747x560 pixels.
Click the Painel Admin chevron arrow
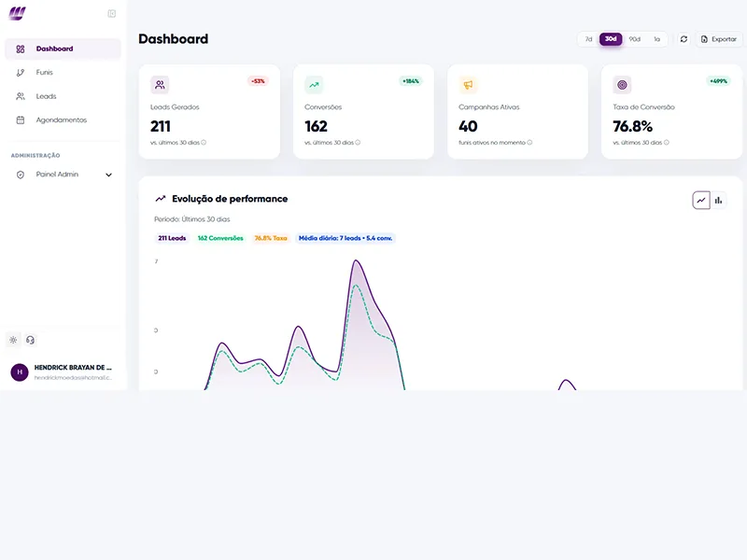(x=108, y=175)
